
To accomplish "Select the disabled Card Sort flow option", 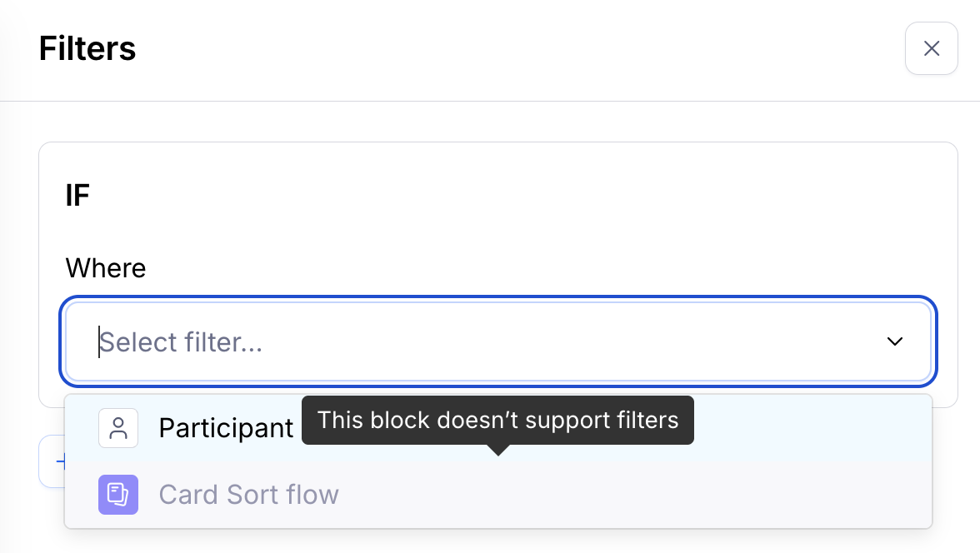I will click(x=248, y=495).
